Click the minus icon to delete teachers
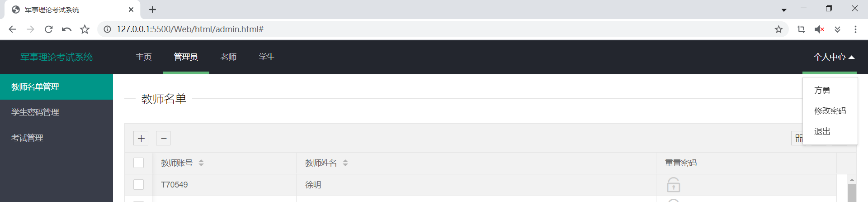 pyautogui.click(x=163, y=138)
